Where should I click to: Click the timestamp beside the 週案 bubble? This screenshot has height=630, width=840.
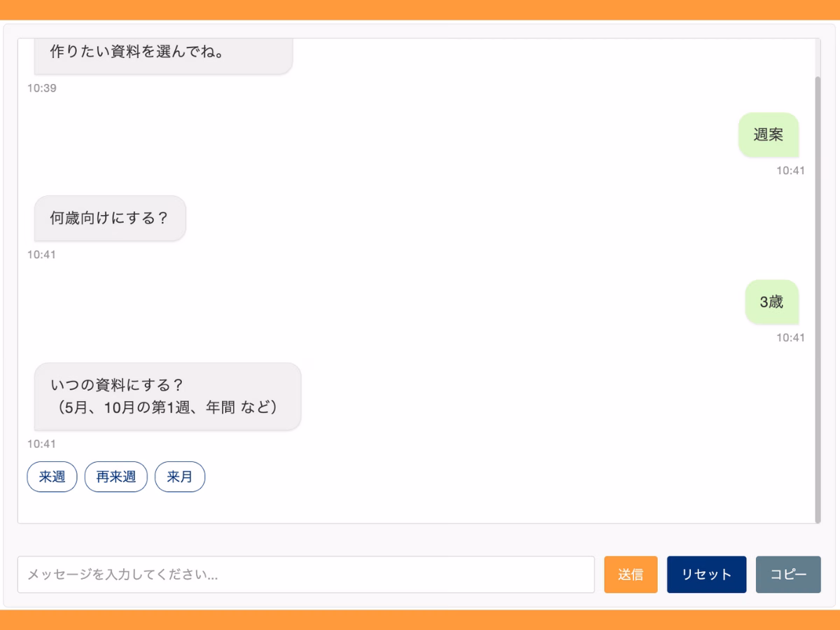[790, 169]
